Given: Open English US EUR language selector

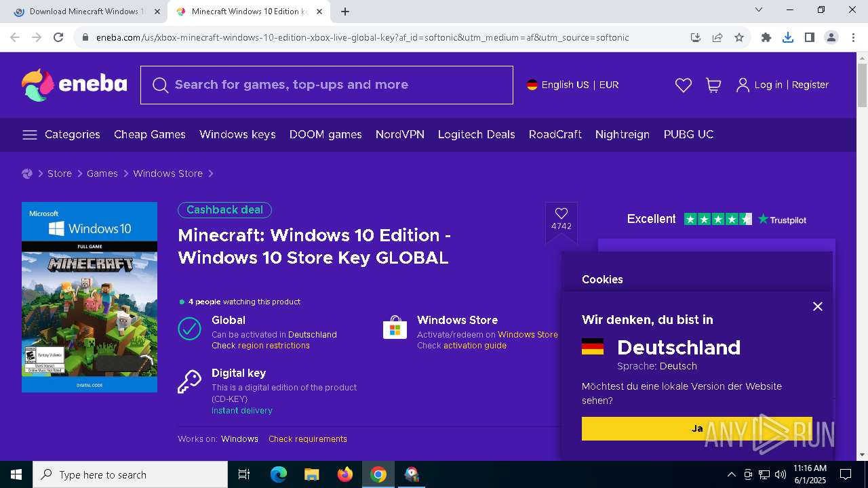Looking at the screenshot, I should (573, 85).
